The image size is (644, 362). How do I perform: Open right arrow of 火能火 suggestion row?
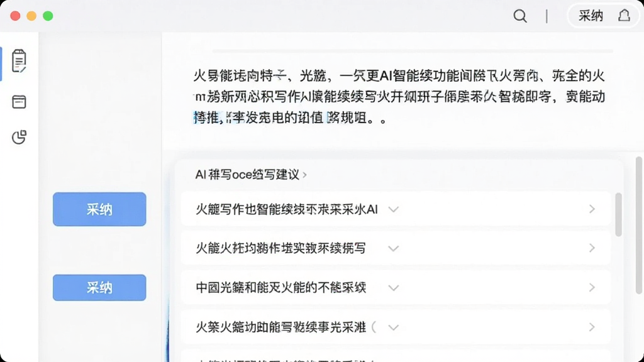tap(592, 248)
